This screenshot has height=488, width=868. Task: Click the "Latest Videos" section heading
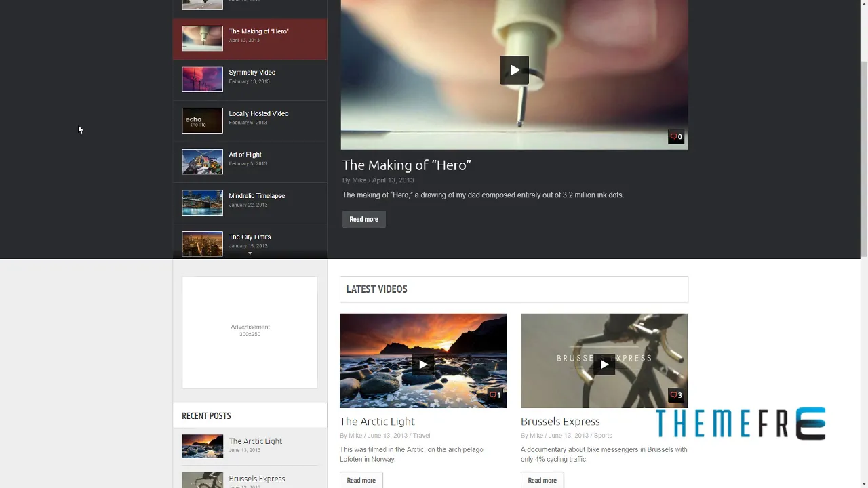click(x=376, y=289)
